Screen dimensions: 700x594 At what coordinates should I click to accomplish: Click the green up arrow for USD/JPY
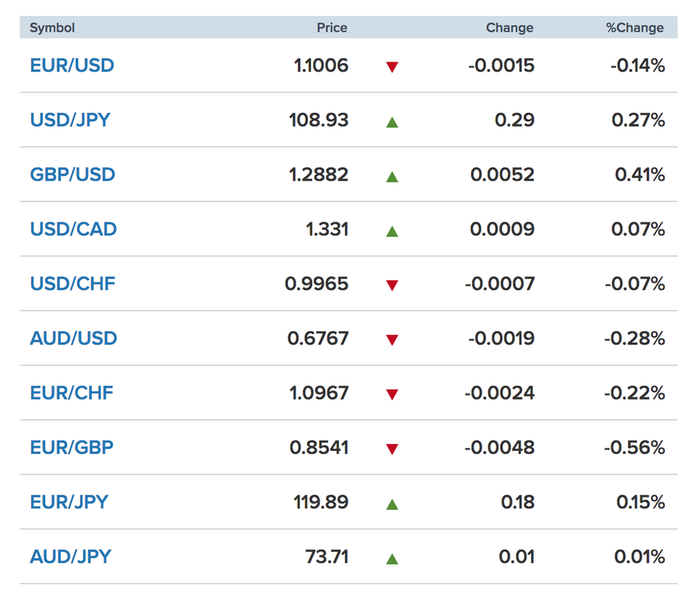point(392,121)
